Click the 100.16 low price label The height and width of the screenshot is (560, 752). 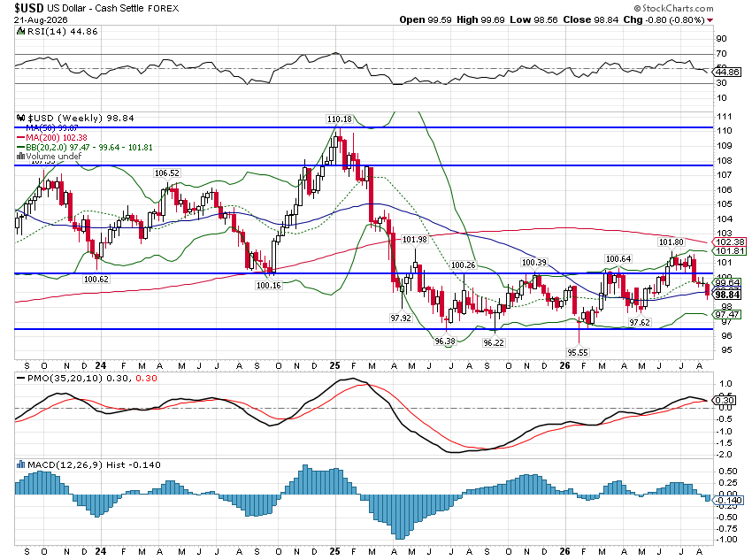(269, 285)
